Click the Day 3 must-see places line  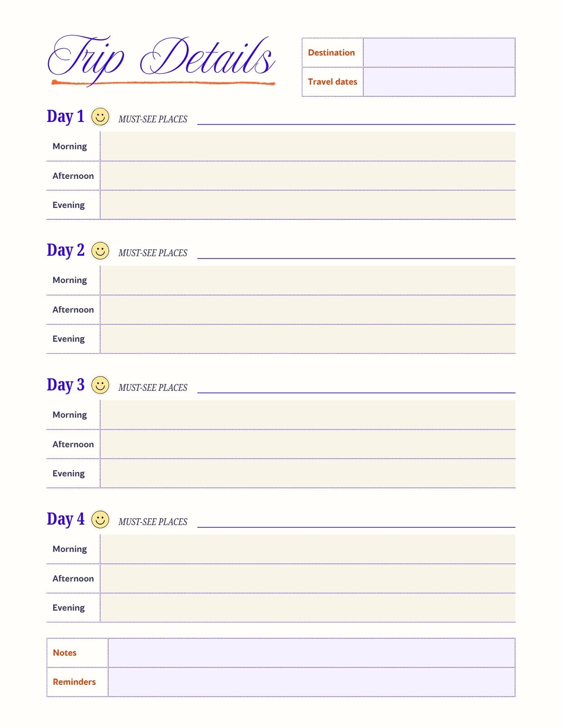tap(356, 392)
